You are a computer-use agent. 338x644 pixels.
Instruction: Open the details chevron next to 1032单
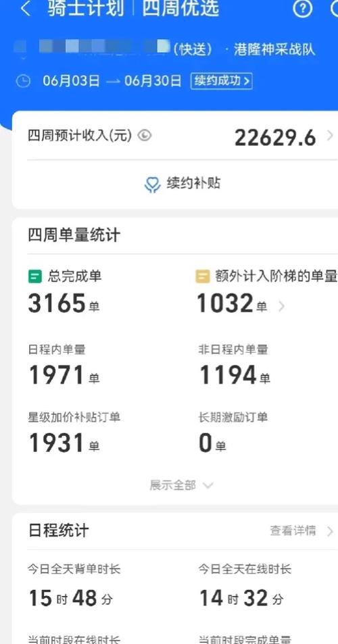coord(281,306)
